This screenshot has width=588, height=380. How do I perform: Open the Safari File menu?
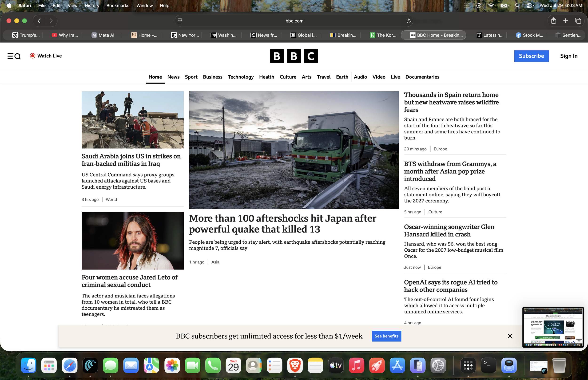[x=42, y=5]
